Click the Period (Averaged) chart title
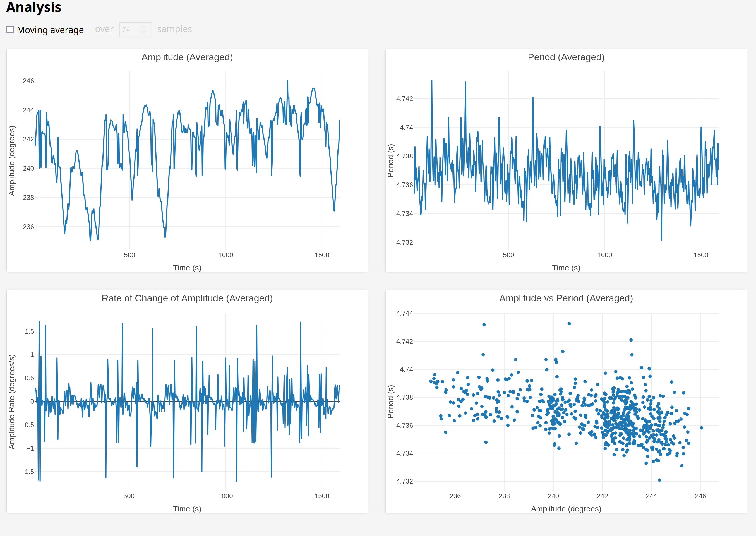The height and width of the screenshot is (536, 756). click(566, 57)
